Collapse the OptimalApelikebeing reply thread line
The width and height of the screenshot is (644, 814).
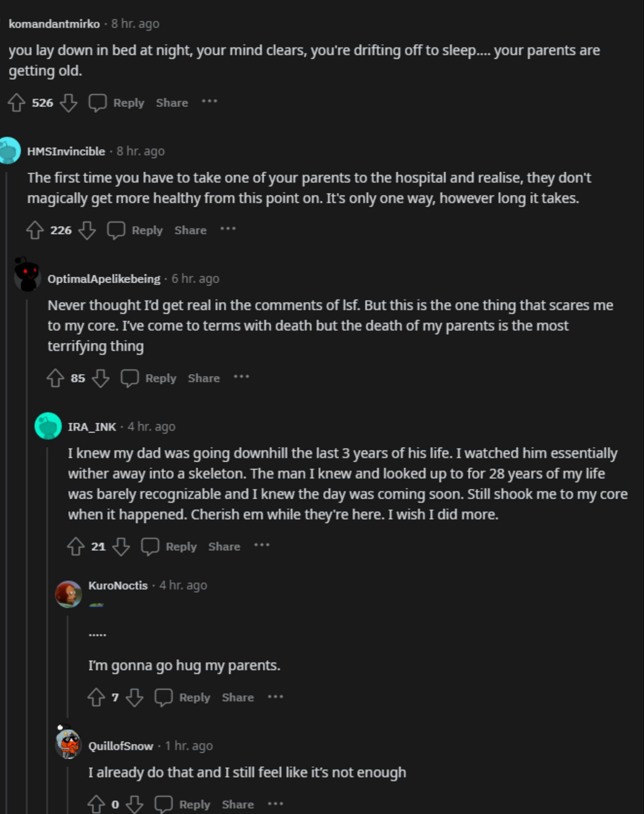(x=27, y=566)
